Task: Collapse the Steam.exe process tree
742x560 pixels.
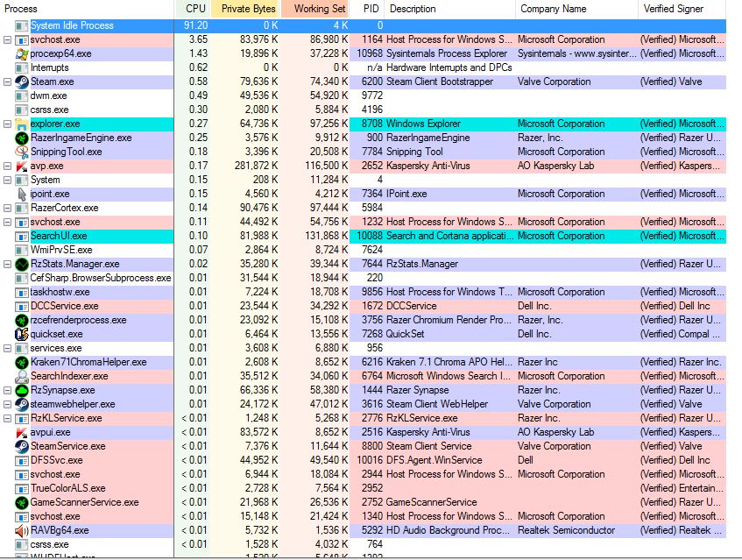Action: [7, 82]
